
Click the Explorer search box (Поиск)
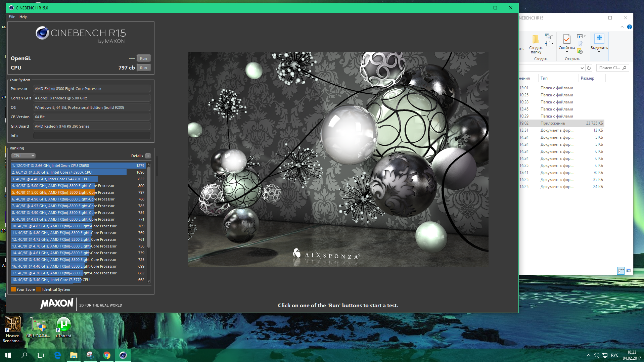point(612,68)
